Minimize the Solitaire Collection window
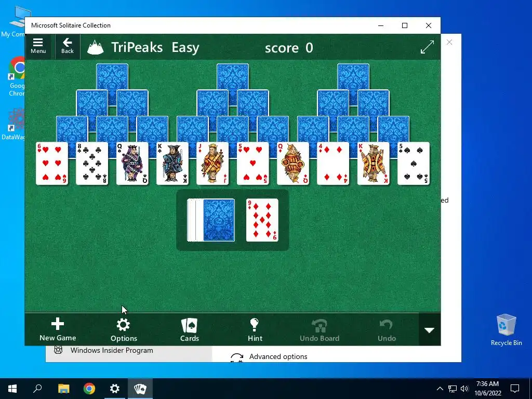This screenshot has width=532, height=399. tap(381, 25)
